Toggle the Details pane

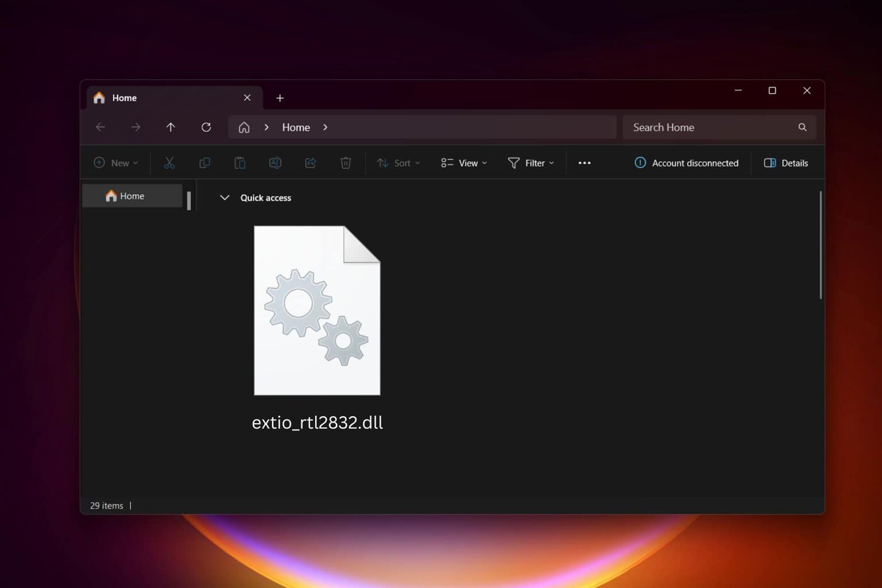click(786, 163)
